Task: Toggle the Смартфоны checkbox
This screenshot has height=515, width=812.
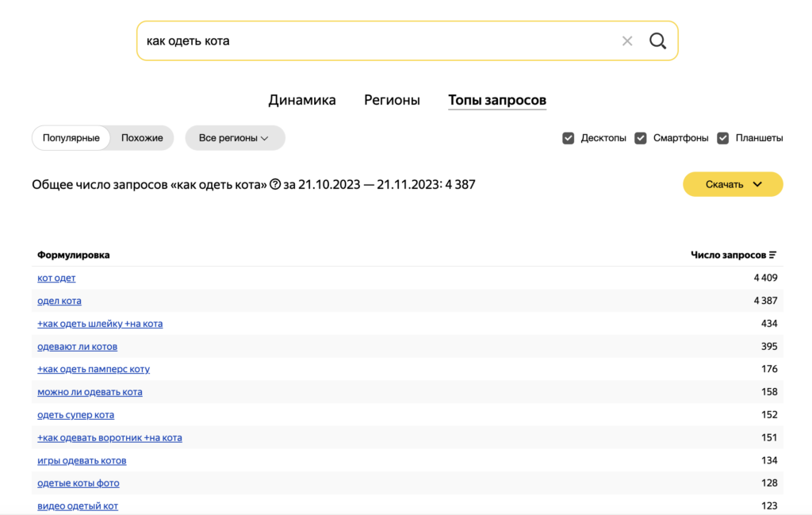Action: click(x=641, y=138)
